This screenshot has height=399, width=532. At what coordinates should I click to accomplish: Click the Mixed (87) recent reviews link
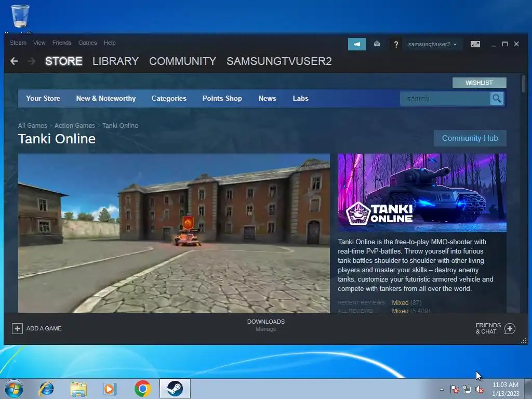coord(406,303)
